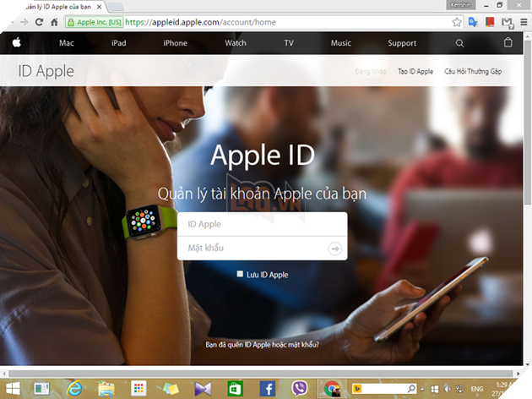The height and width of the screenshot is (399, 532).
Task: Click the magnifier in taskbar search box
Action: (411, 389)
